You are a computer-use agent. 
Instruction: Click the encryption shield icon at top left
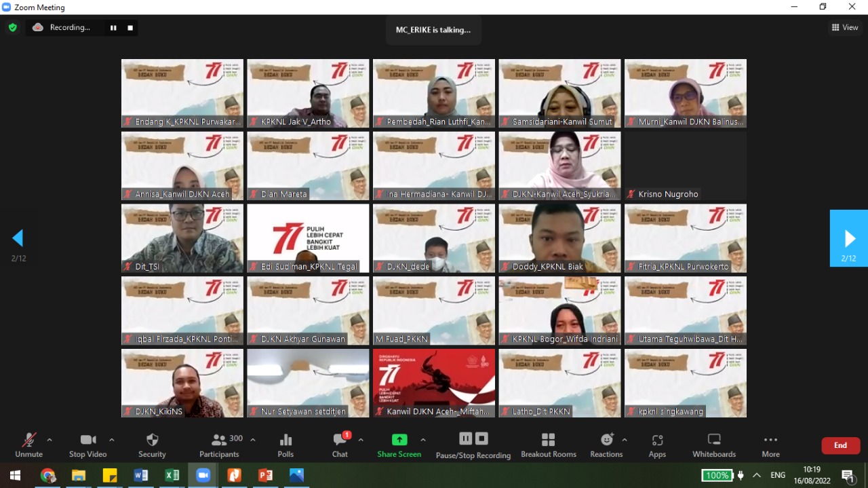tap(12, 28)
